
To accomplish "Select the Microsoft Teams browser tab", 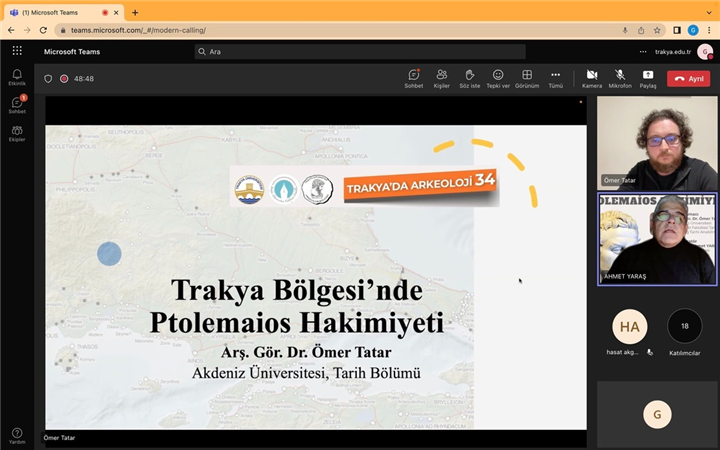I will (x=64, y=12).
